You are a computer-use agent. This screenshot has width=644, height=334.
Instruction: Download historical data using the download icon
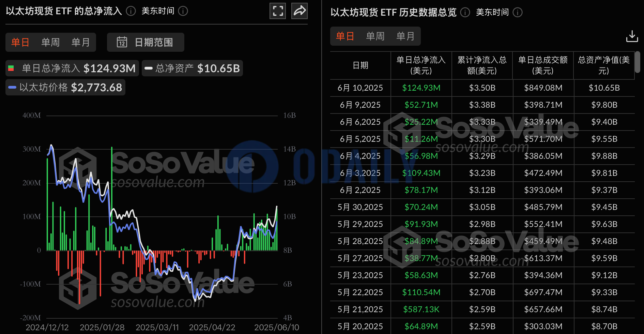(x=632, y=36)
